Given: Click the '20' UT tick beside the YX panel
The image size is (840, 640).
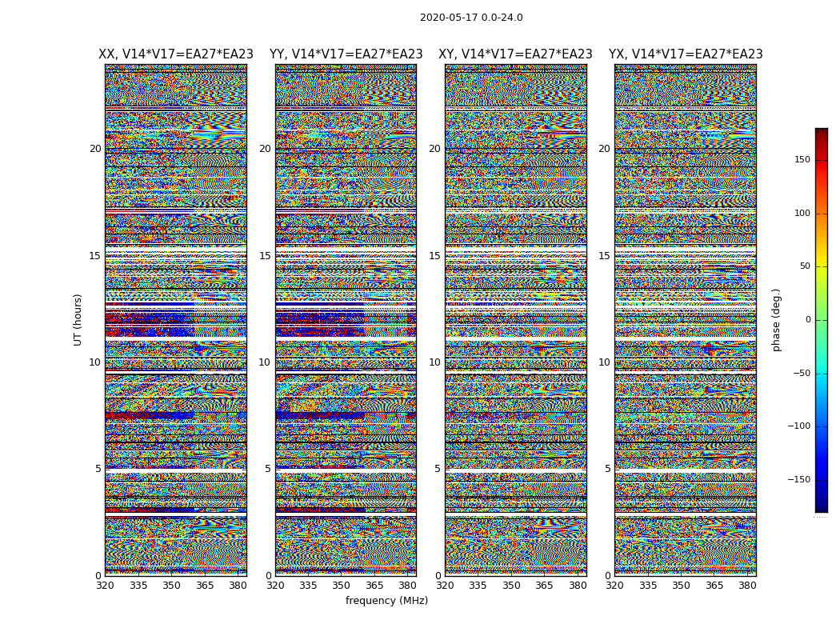Looking at the screenshot, I should 605,149.
